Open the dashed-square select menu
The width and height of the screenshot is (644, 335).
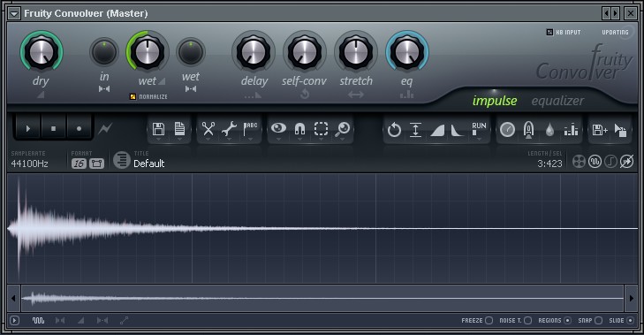[322, 129]
